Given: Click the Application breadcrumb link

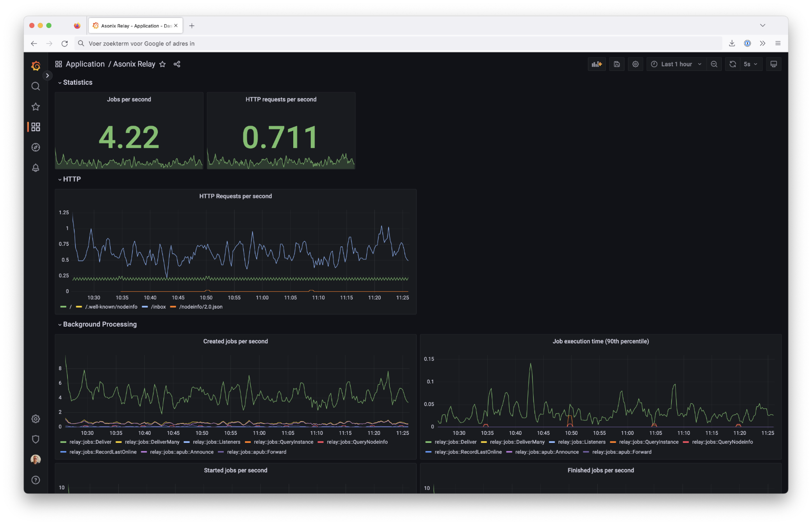Looking at the screenshot, I should pyautogui.click(x=85, y=64).
